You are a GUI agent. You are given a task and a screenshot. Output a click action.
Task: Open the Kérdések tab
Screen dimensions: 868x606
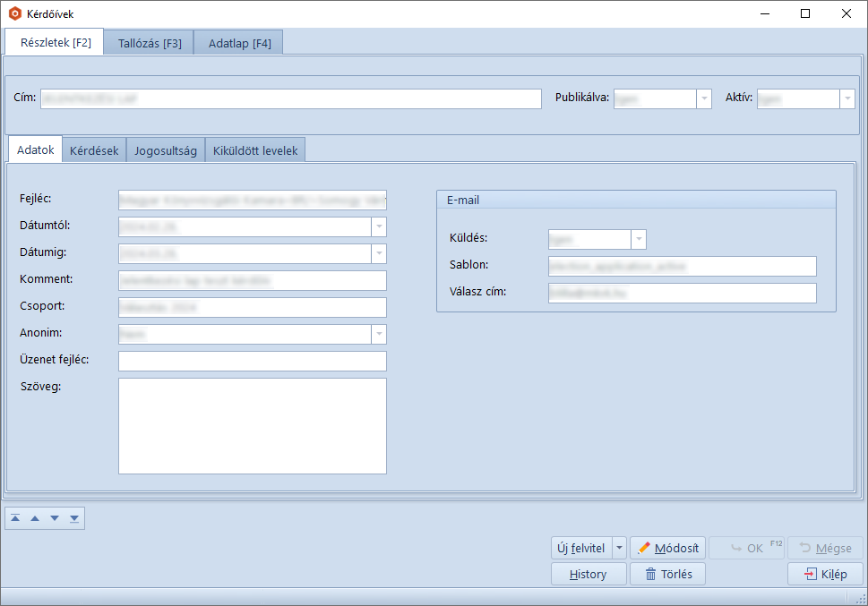point(94,150)
